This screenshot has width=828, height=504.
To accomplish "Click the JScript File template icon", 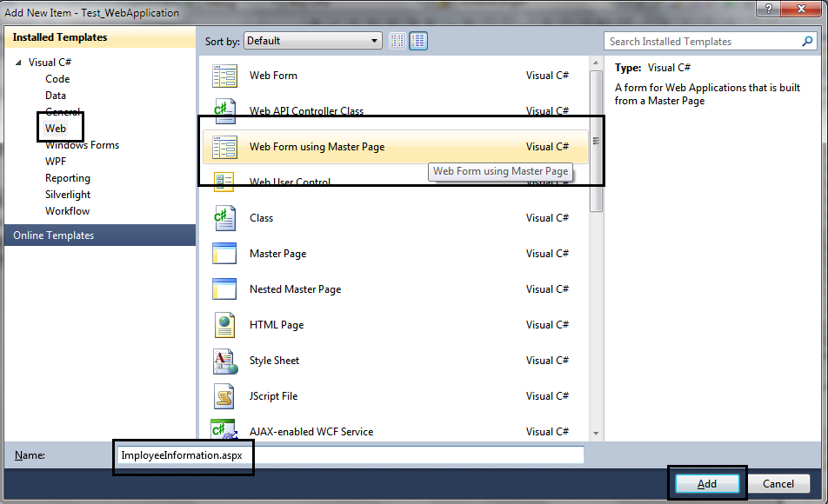I will click(224, 395).
